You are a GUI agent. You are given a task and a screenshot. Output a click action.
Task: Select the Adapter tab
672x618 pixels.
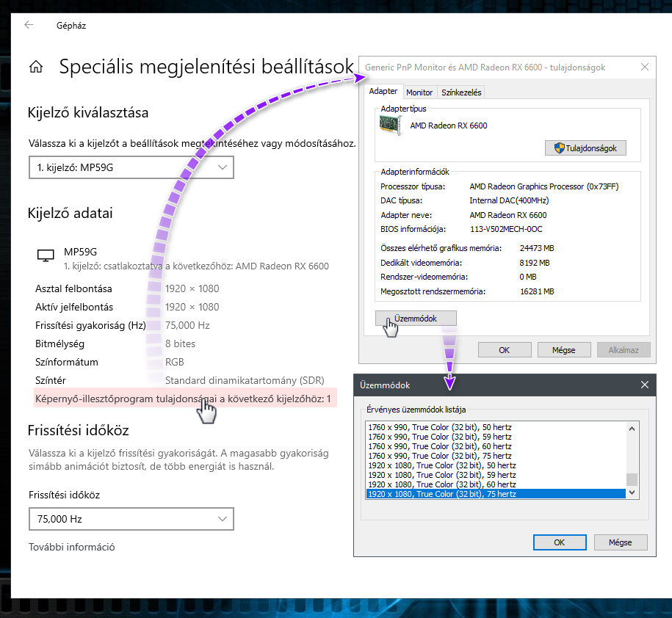point(383,92)
